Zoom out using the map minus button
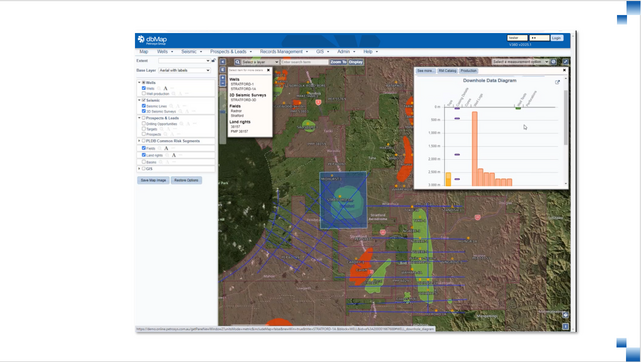 pos(223,83)
